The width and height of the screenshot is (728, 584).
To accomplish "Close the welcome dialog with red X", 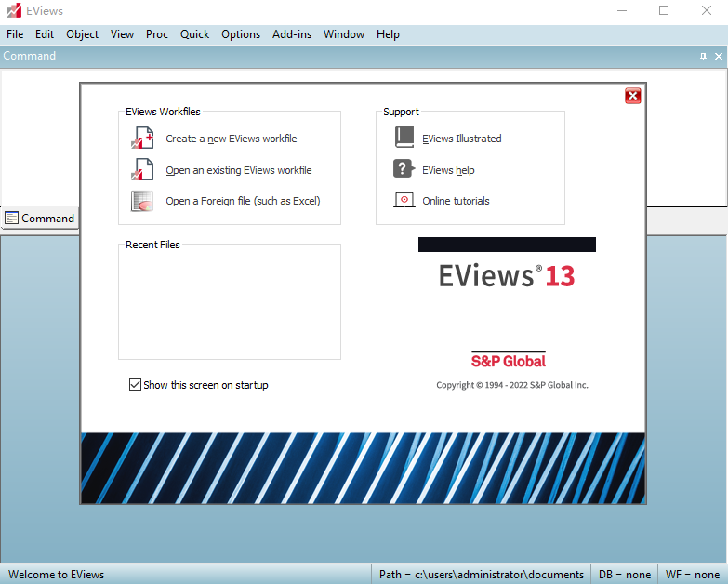I will 632,96.
